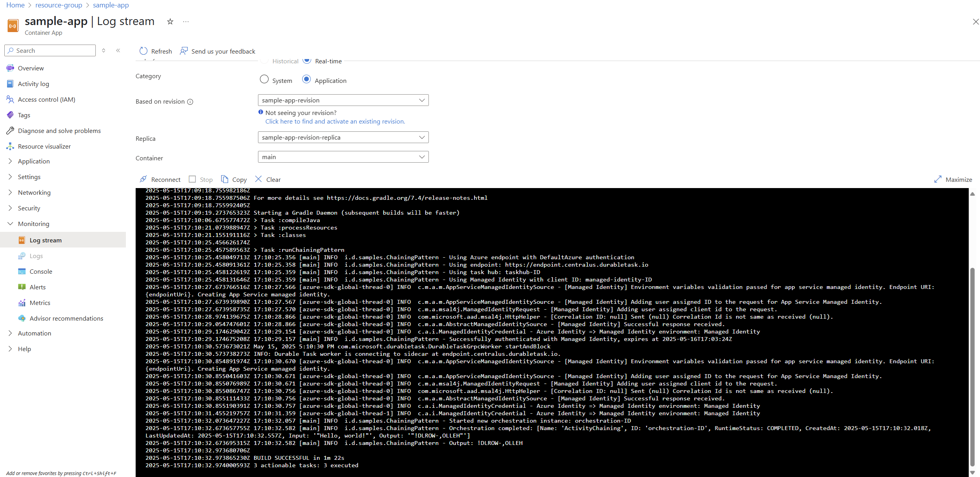Refresh the log stream
980x477 pixels.
[x=155, y=51]
